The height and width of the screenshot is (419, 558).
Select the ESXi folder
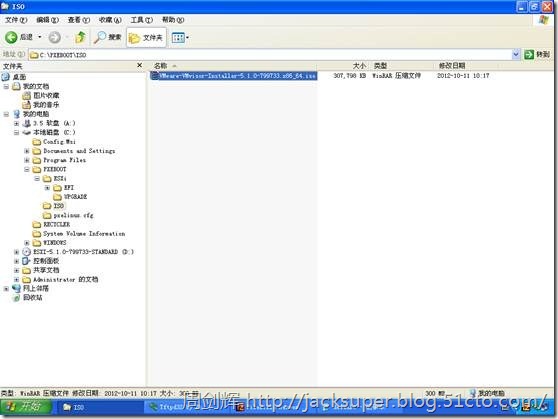(60, 178)
